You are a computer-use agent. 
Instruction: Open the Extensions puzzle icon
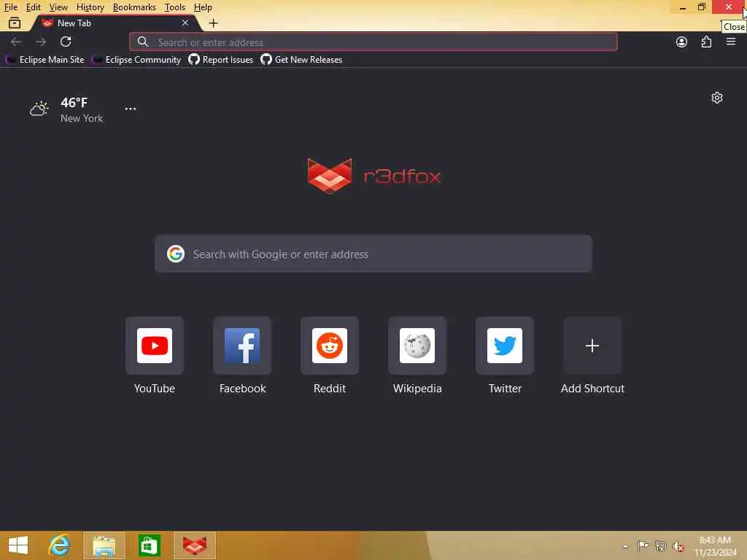pos(706,42)
